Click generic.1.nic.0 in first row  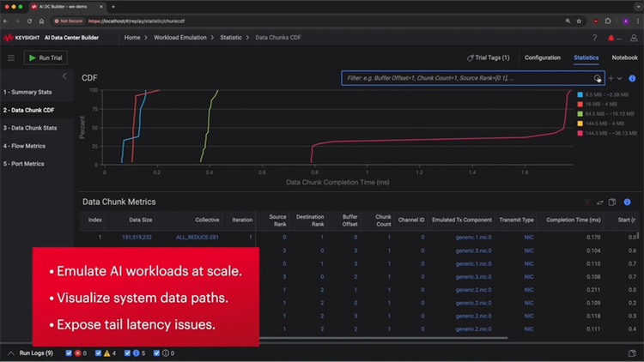point(473,238)
